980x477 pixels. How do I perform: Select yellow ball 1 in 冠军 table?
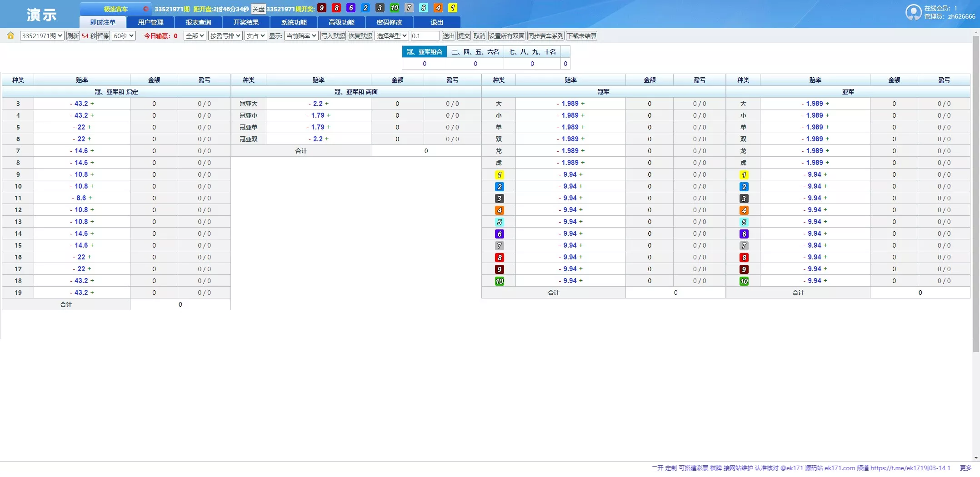point(499,175)
